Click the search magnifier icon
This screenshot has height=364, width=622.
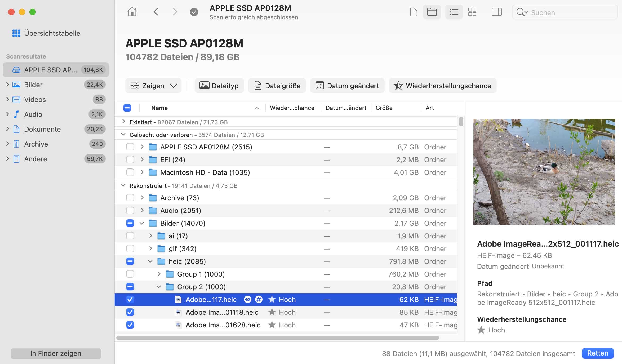tap(522, 12)
